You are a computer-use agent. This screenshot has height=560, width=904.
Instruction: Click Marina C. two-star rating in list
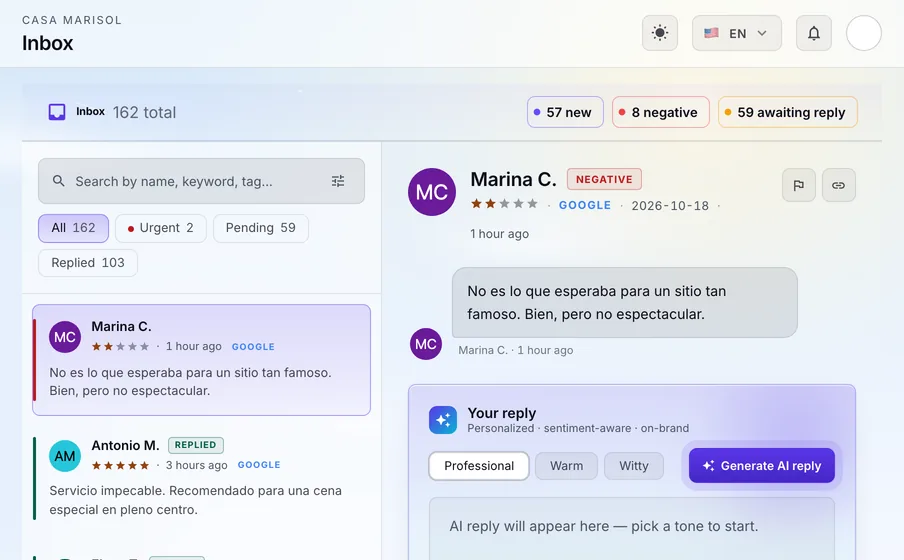[x=120, y=347]
